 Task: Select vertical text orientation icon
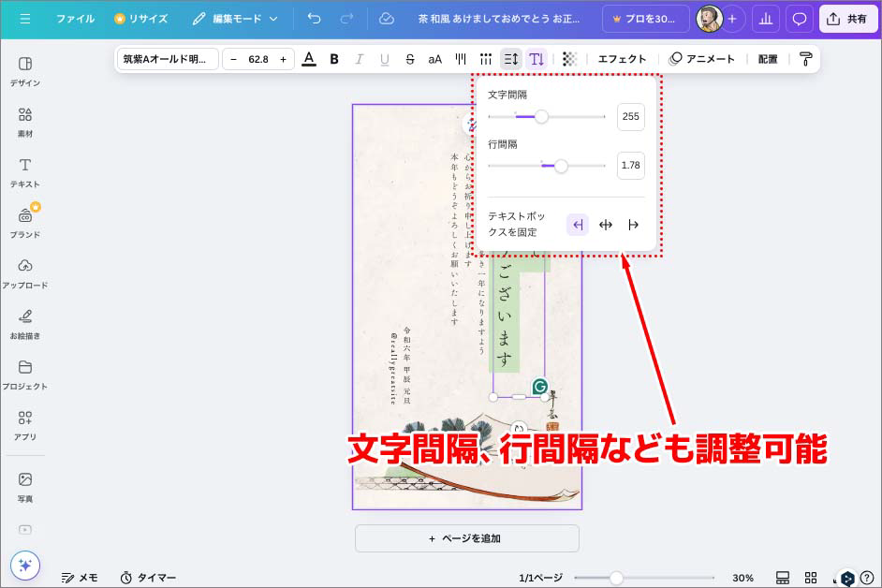[536, 58]
